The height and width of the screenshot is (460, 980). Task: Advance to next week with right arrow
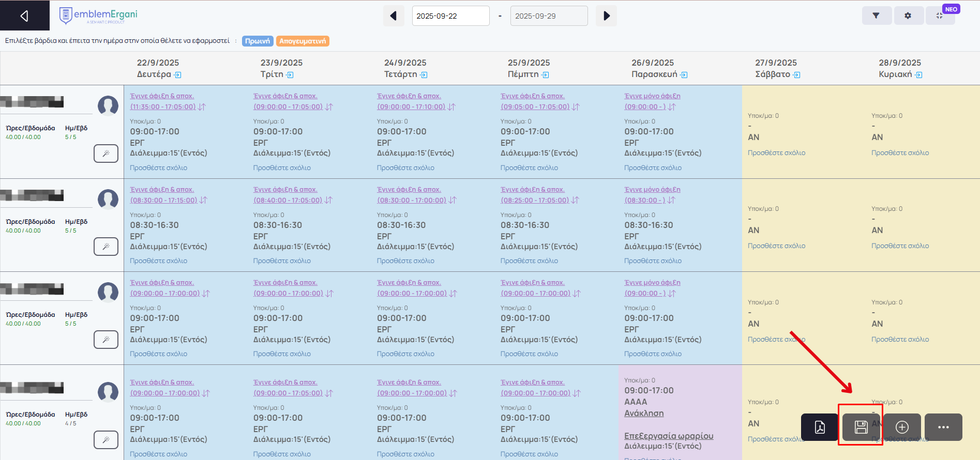coord(607,16)
